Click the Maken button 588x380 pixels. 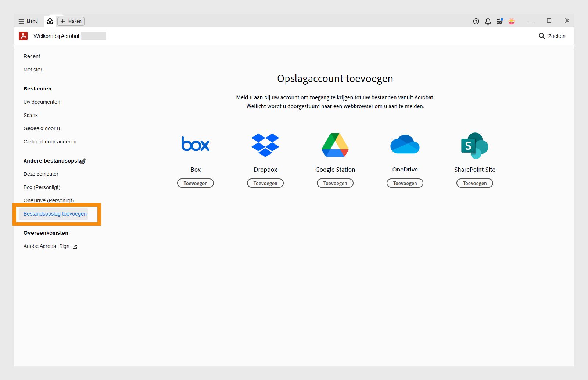coord(71,21)
